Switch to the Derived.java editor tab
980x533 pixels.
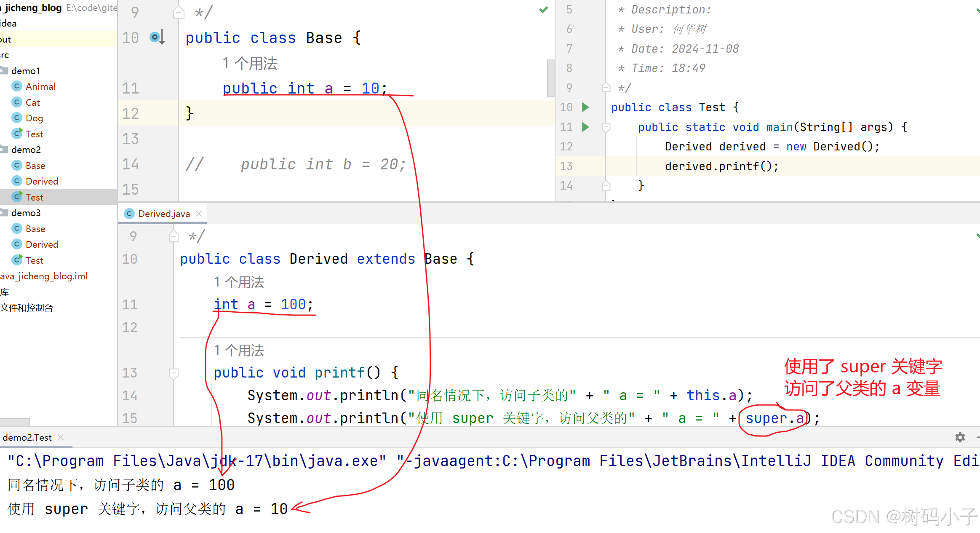[x=163, y=214]
